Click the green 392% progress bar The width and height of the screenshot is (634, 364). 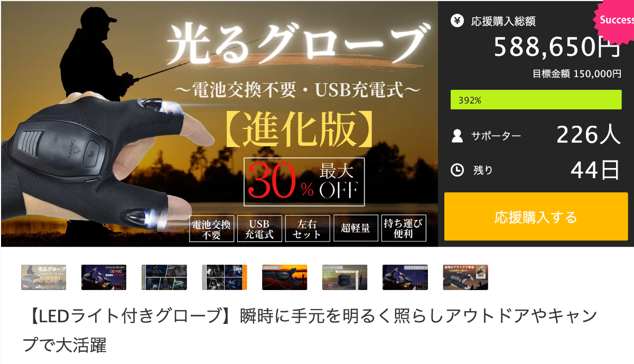(x=536, y=100)
